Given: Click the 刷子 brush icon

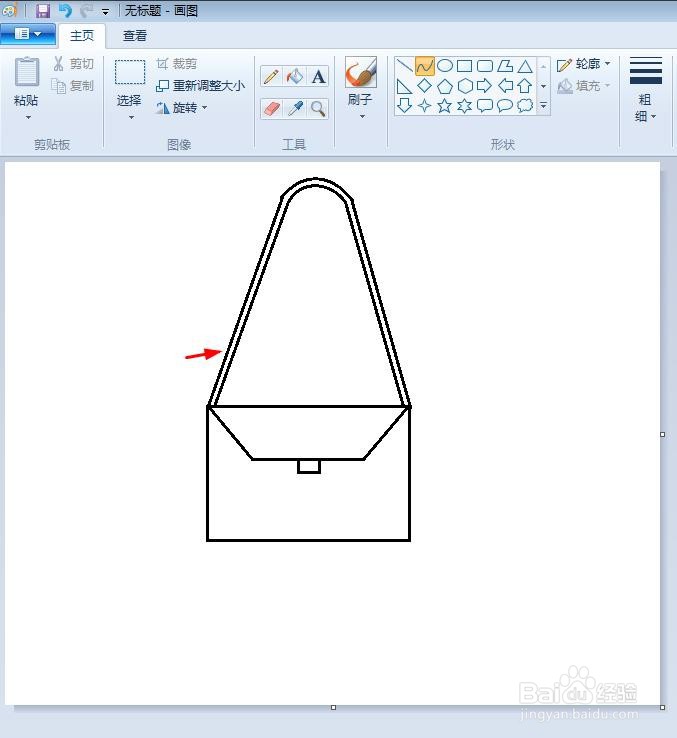Looking at the screenshot, I should click(x=361, y=72).
